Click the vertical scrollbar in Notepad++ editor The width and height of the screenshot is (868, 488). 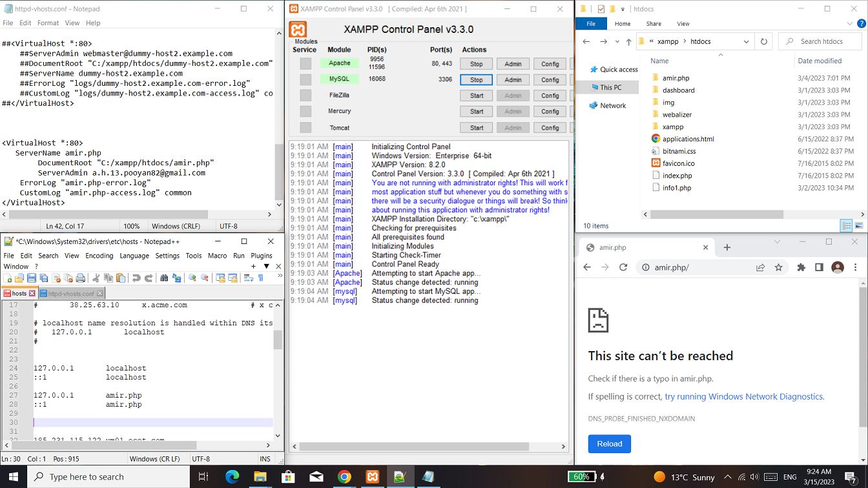tap(278, 340)
